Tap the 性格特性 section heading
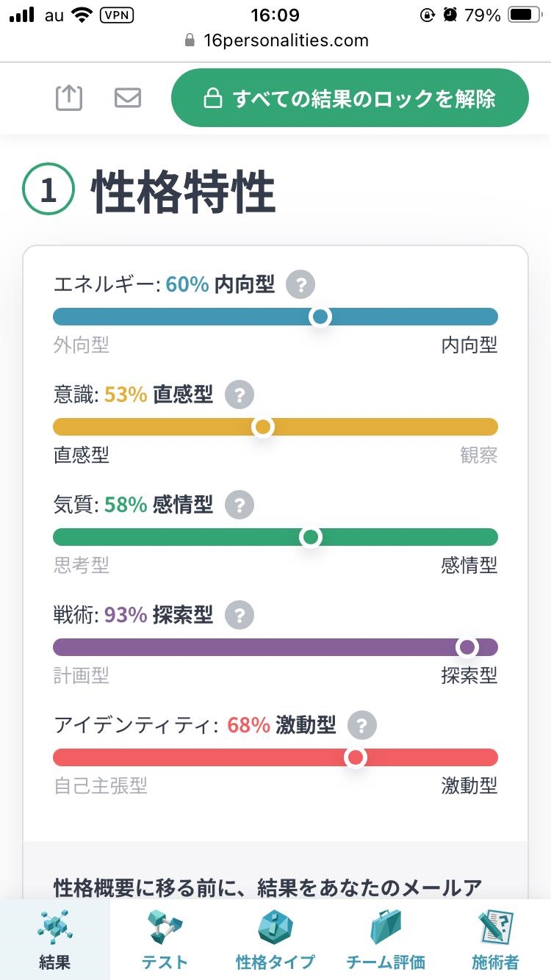This screenshot has height=980, width=551. coord(183,192)
